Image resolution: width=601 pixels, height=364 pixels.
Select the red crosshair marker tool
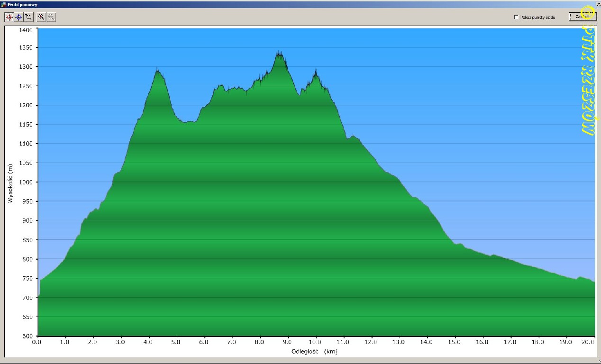pos(9,17)
